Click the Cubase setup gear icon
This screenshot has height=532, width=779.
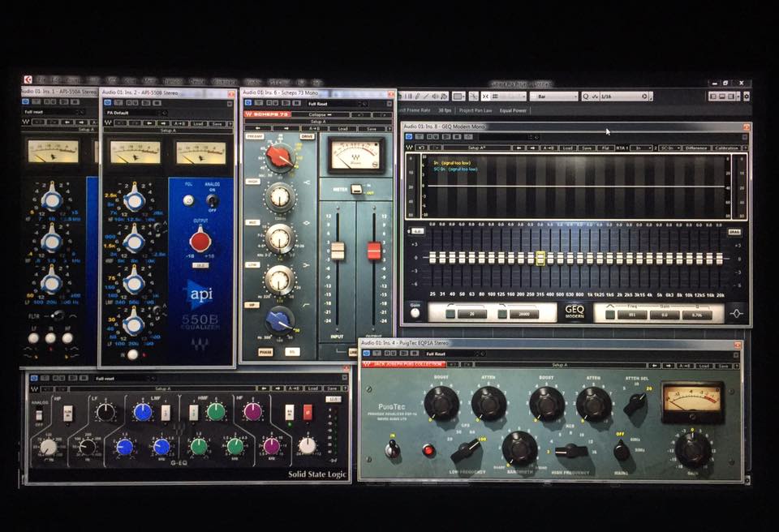[747, 97]
